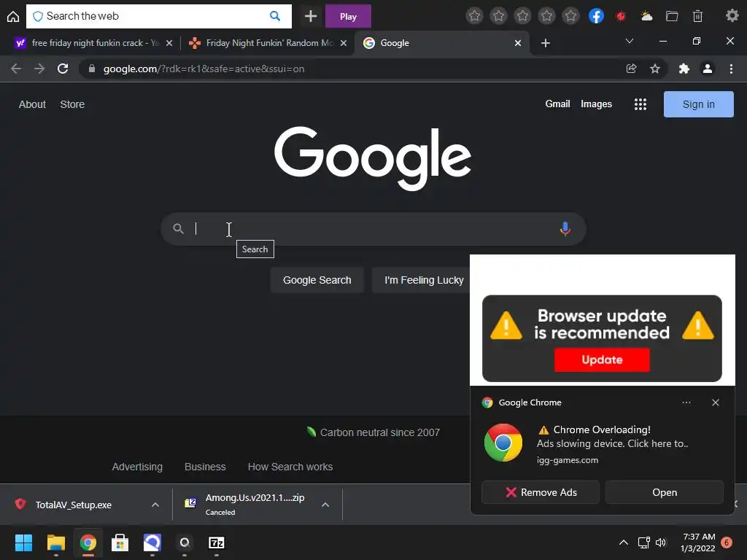Click the address bar URL

204,69
